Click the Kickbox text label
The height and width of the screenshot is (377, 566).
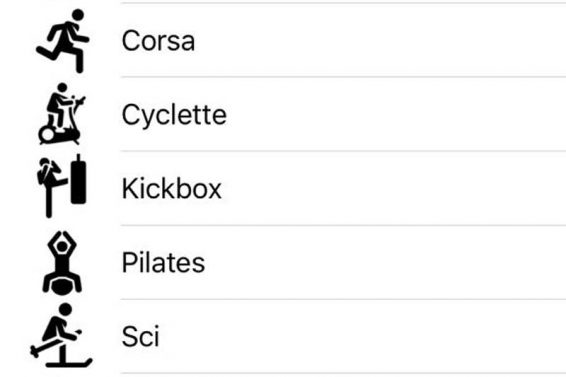click(172, 188)
